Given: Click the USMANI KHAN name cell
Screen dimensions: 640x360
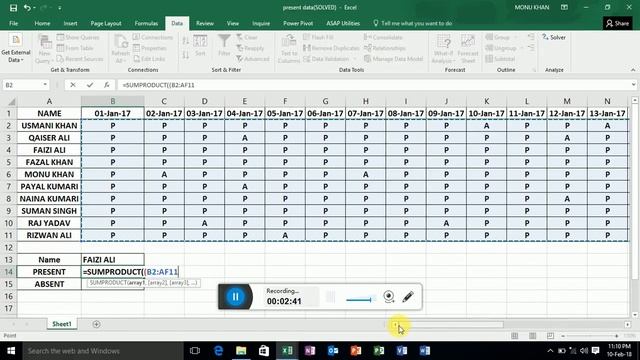Looking at the screenshot, I should 49,126.
